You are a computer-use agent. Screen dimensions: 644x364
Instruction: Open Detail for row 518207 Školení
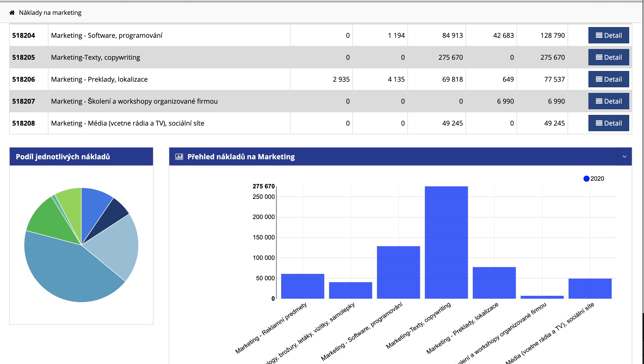pyautogui.click(x=608, y=101)
